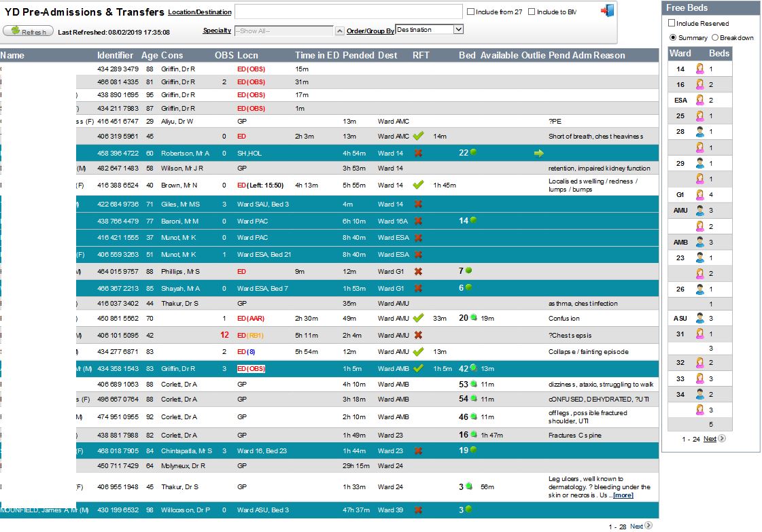The height and width of the screenshot is (532, 762).
Task: Select the Breakdown radio button
Action: [x=715, y=37]
